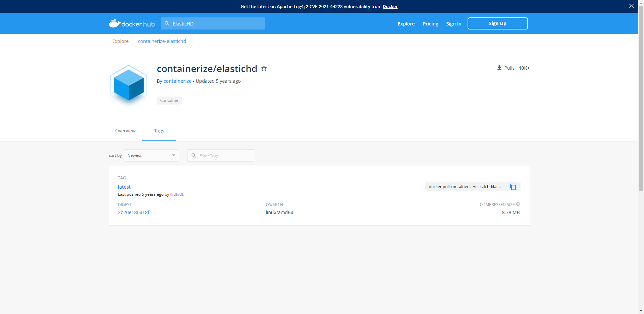Open Explore in the top navigation
The width and height of the screenshot is (644, 314).
[x=406, y=24]
